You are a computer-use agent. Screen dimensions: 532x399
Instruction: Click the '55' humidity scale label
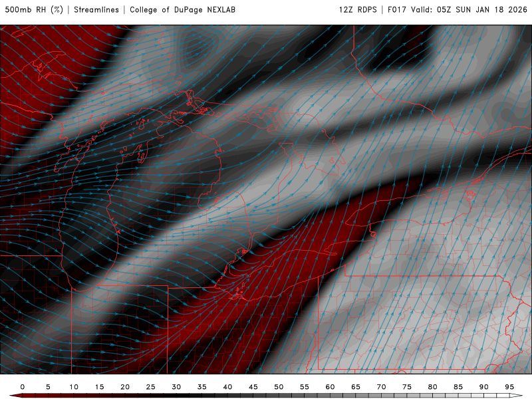click(x=305, y=387)
